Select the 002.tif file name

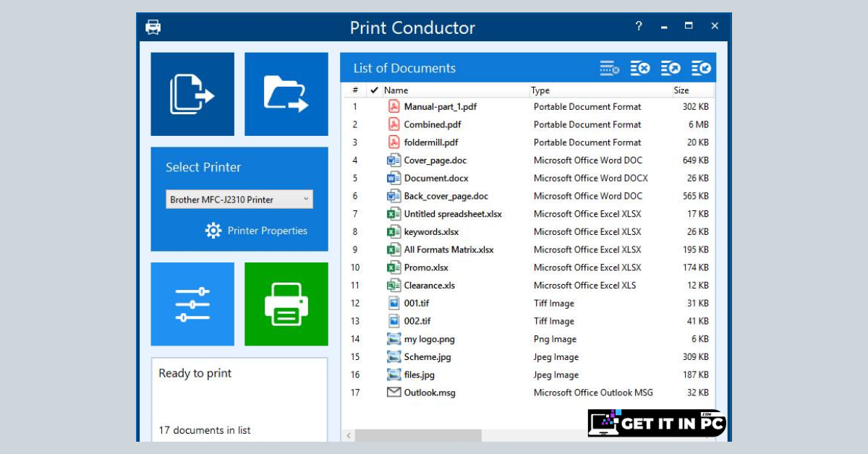click(x=417, y=321)
